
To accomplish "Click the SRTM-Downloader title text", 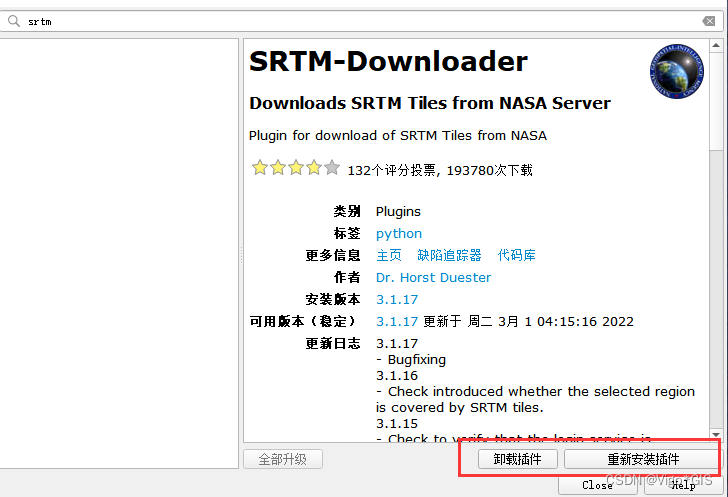I will [389, 61].
